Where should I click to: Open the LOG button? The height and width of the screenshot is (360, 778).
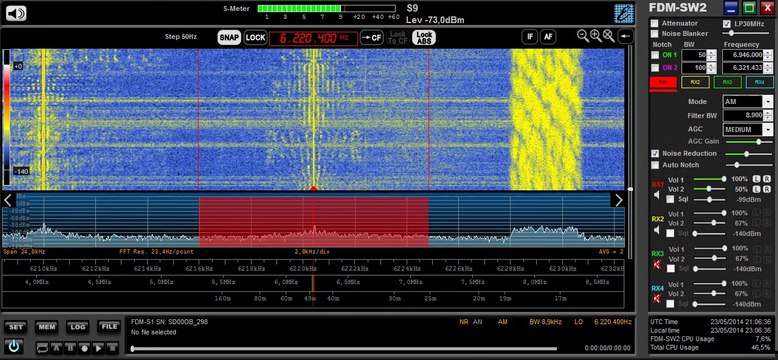point(77,327)
